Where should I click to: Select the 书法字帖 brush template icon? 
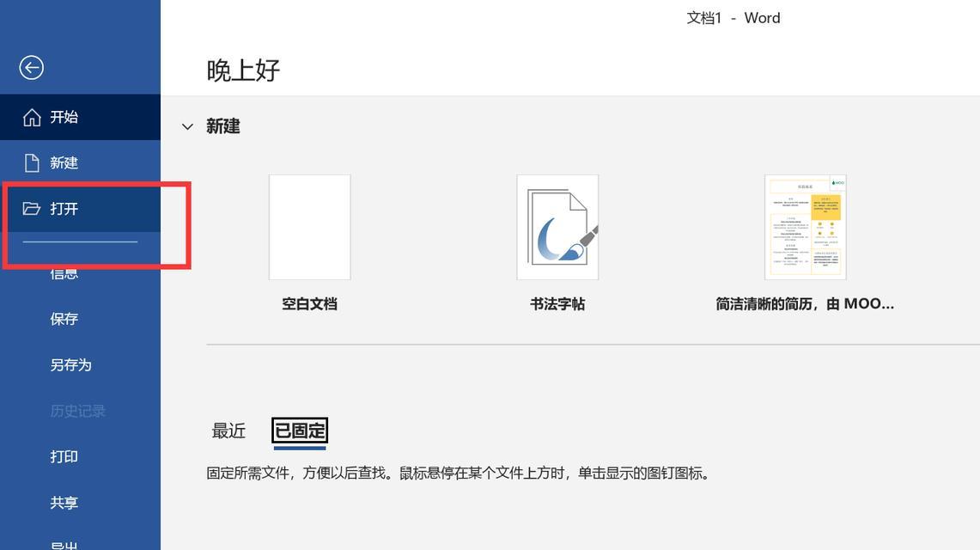click(557, 227)
